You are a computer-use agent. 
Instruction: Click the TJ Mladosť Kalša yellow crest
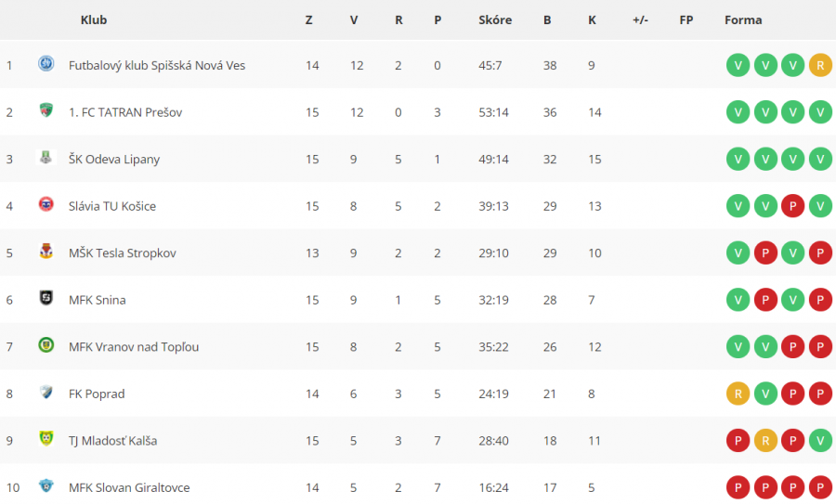(x=46, y=438)
